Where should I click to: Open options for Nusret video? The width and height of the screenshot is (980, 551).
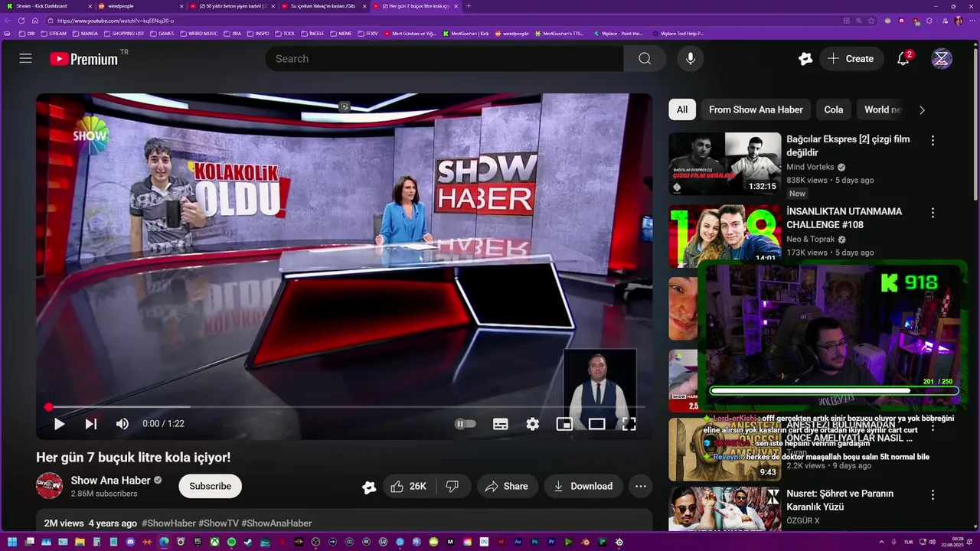point(933,494)
